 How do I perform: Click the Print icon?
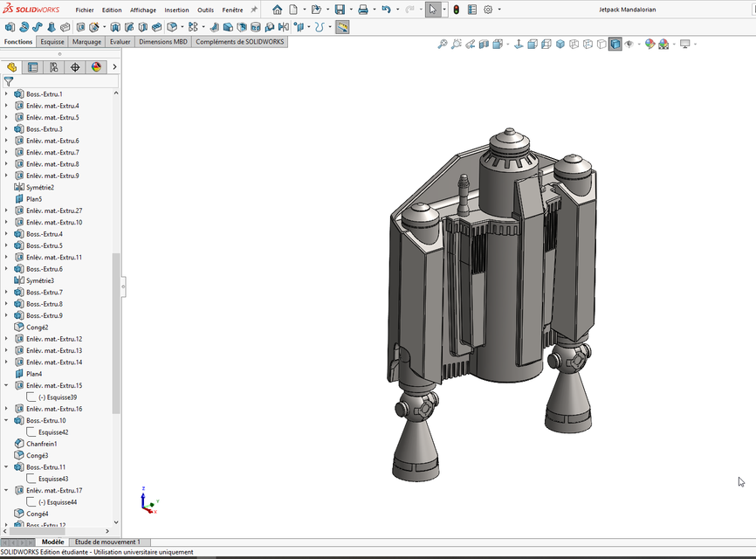[363, 9]
